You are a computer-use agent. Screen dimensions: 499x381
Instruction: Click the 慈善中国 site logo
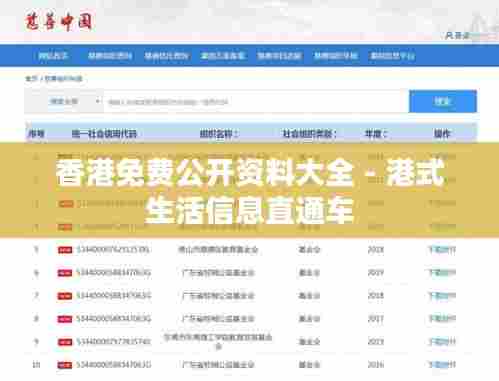click(59, 22)
